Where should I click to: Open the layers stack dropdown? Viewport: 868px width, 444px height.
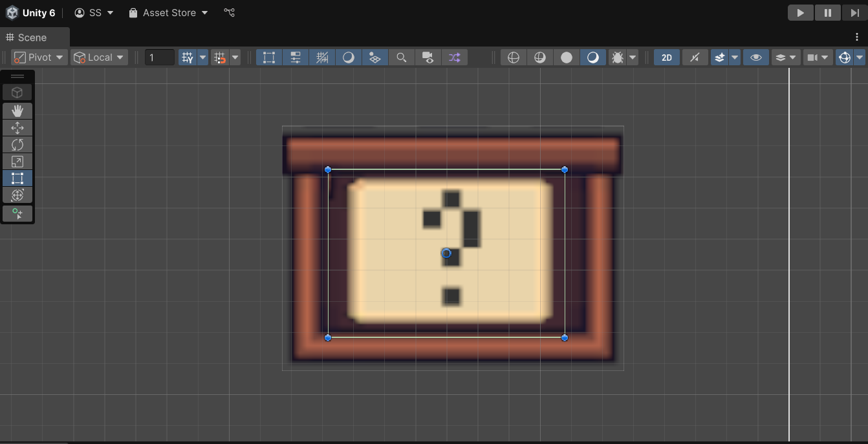point(786,58)
